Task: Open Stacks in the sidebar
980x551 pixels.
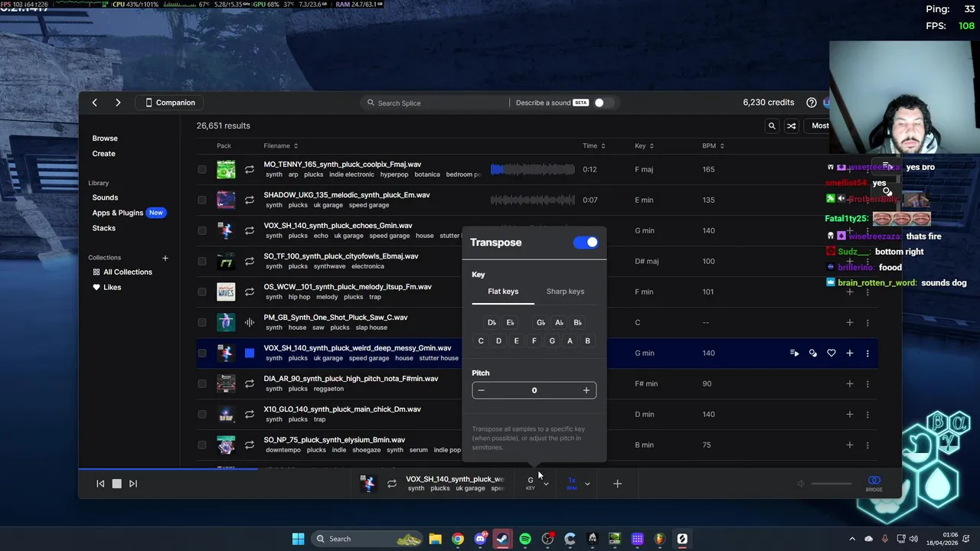Action: (104, 228)
